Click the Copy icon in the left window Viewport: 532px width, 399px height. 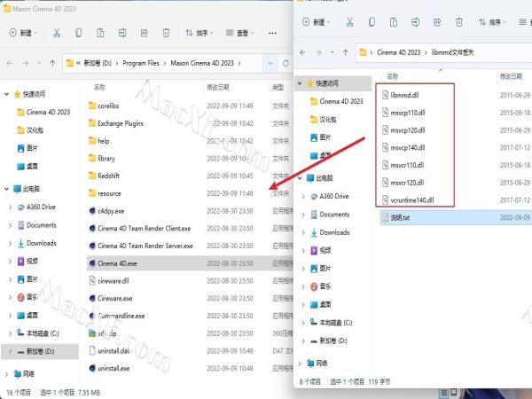click(78, 33)
